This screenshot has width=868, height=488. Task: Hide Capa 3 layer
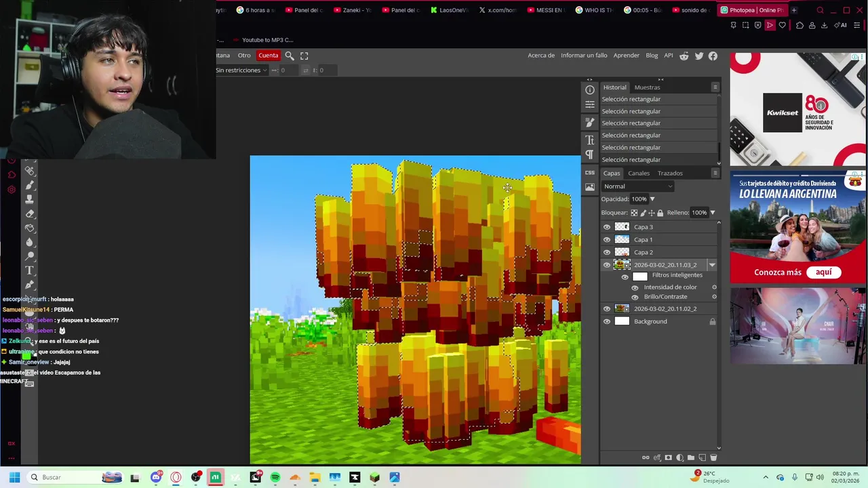coord(607,227)
